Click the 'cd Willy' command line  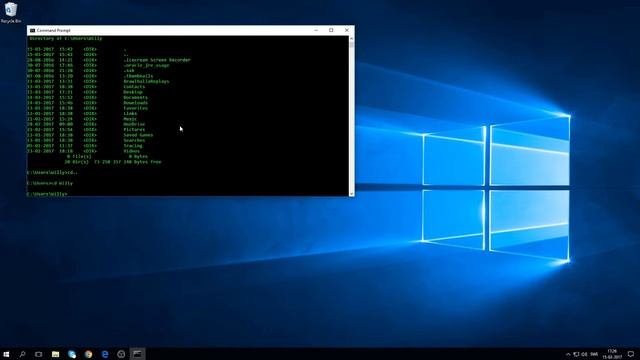pos(50,183)
